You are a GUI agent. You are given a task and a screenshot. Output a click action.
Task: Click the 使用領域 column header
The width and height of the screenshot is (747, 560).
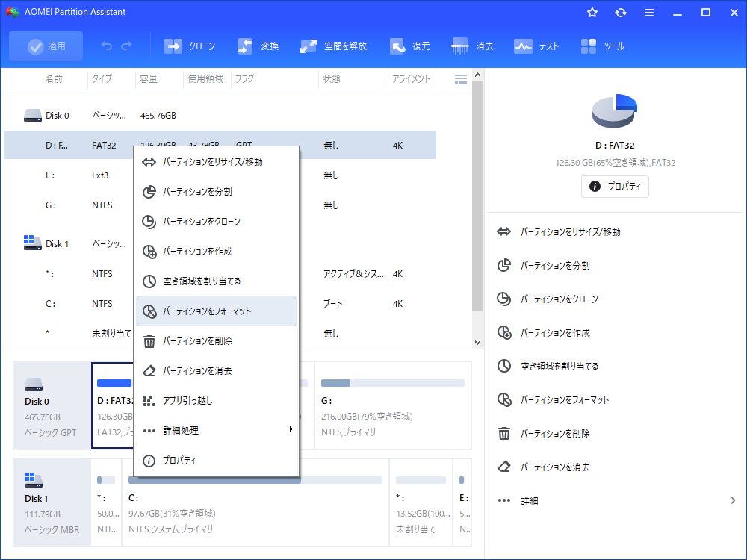click(205, 79)
